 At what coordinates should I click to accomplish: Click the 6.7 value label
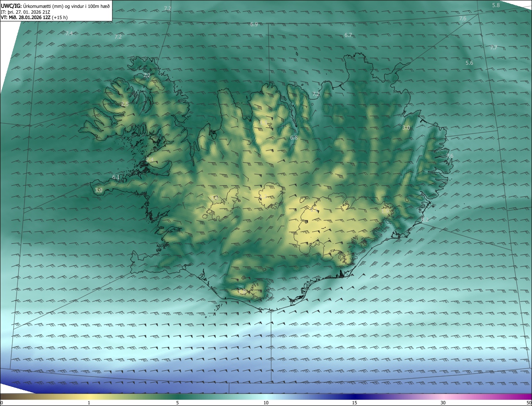click(x=348, y=35)
